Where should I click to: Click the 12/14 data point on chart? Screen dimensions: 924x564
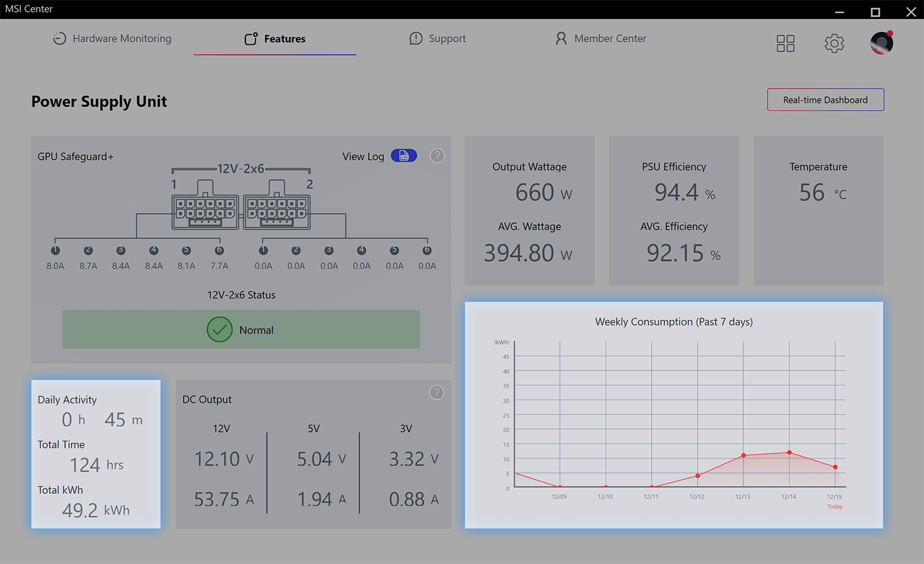[x=790, y=453]
